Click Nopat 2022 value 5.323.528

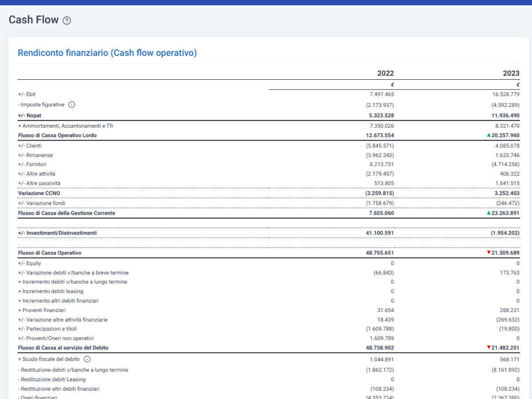click(x=381, y=115)
